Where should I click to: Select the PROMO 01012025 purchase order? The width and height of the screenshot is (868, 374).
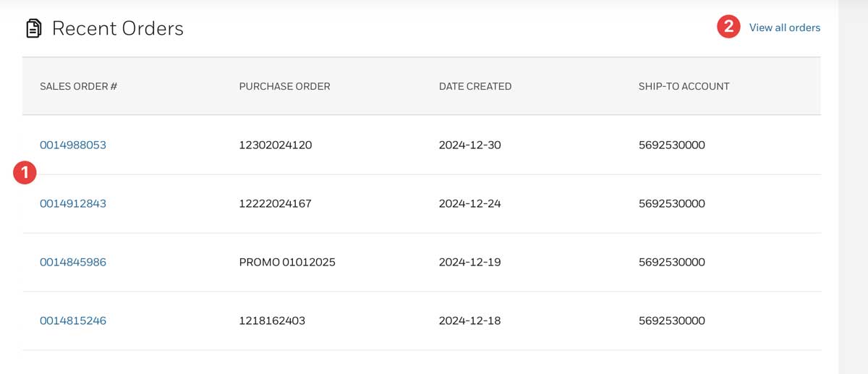287,262
